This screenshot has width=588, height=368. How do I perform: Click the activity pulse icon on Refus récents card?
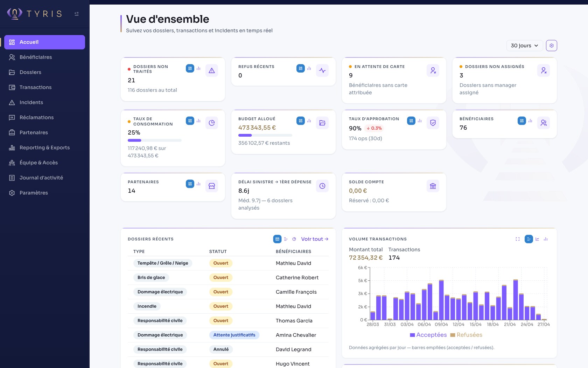pyautogui.click(x=322, y=70)
